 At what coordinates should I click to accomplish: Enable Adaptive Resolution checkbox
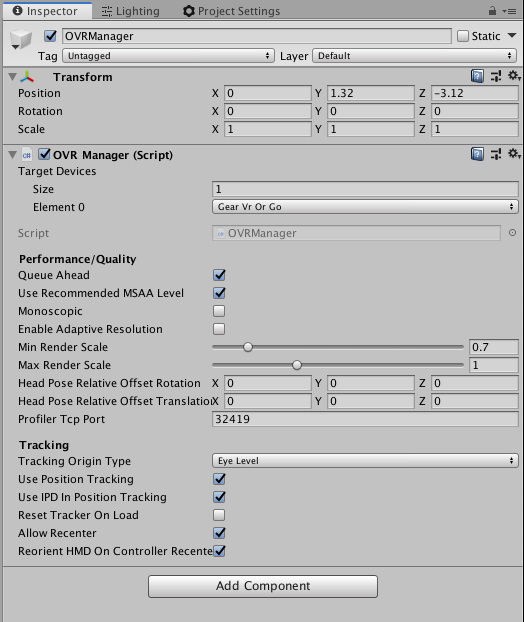(219, 329)
